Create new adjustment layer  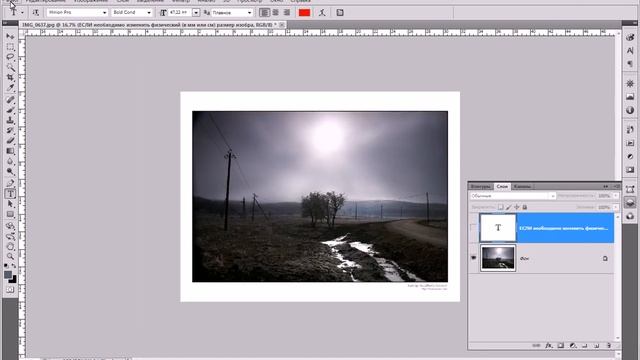coord(573,345)
